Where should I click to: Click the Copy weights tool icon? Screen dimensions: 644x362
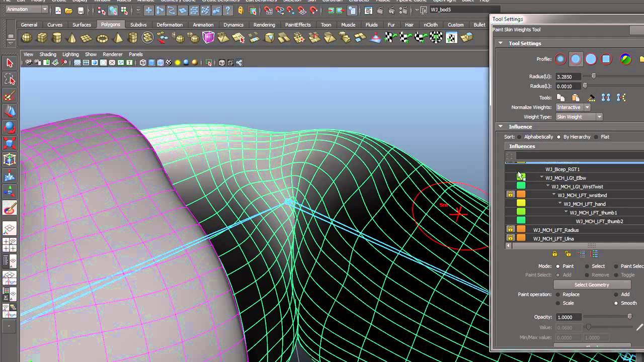[x=560, y=98]
